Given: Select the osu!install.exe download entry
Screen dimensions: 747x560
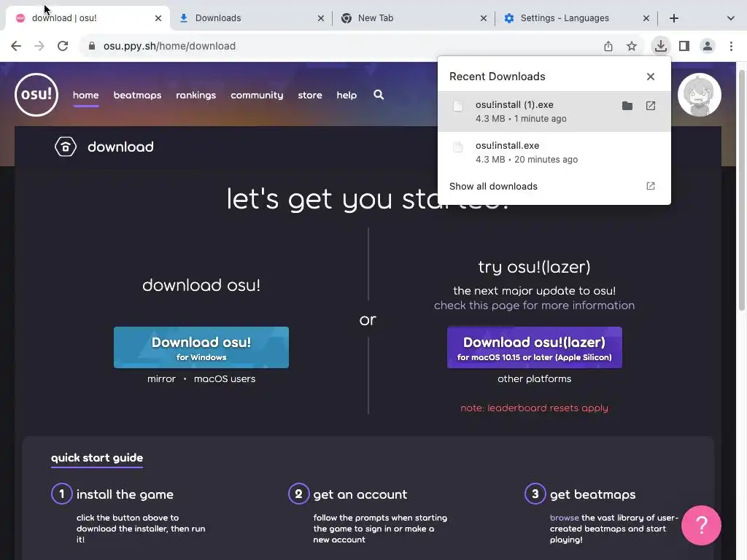Looking at the screenshot, I should pyautogui.click(x=554, y=152).
